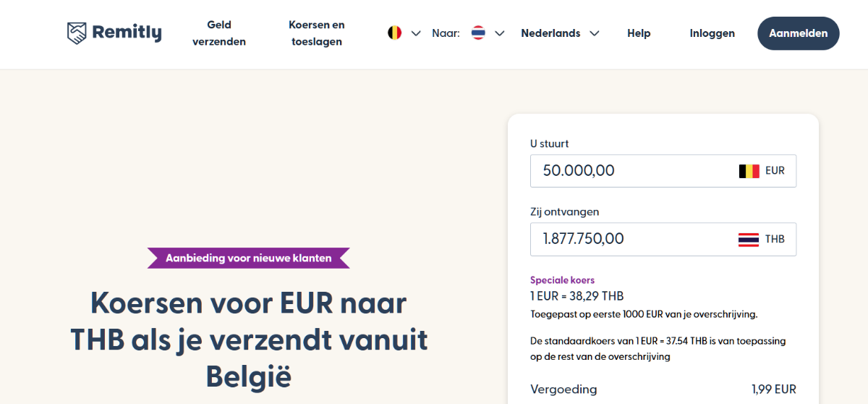Viewport: 868px width, 404px height.
Task: Open the Help link
Action: [x=639, y=33]
